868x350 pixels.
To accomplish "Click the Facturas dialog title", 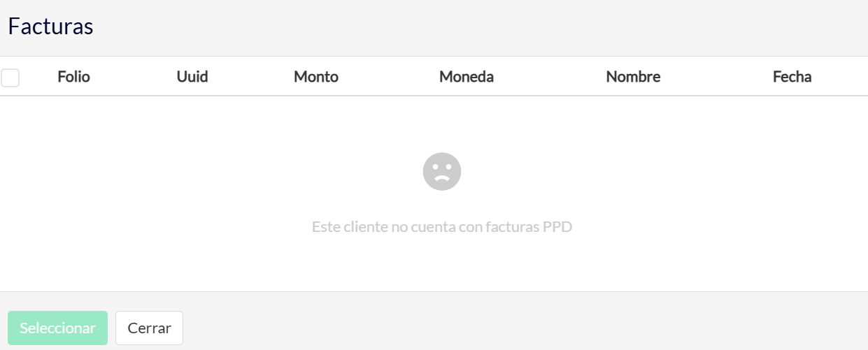I will click(x=50, y=27).
